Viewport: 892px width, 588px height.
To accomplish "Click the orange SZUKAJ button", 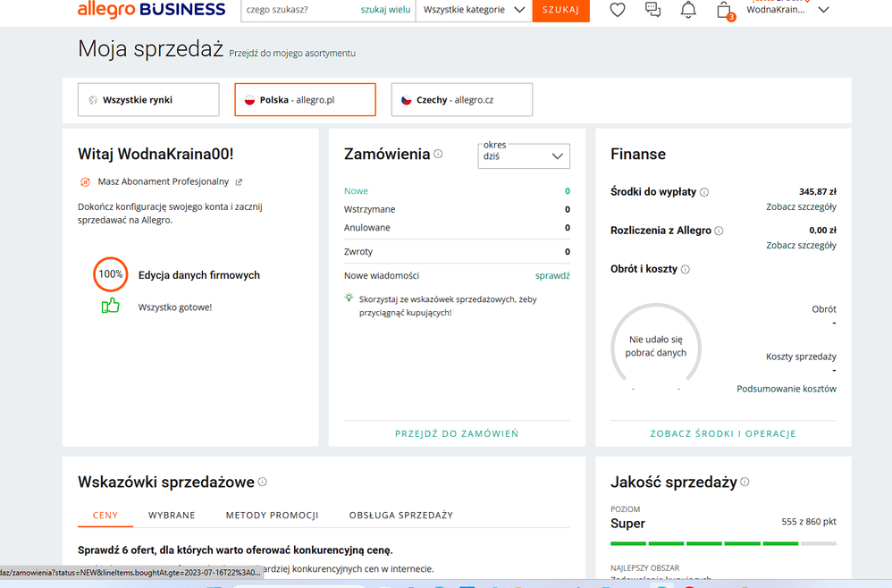I will click(x=561, y=10).
